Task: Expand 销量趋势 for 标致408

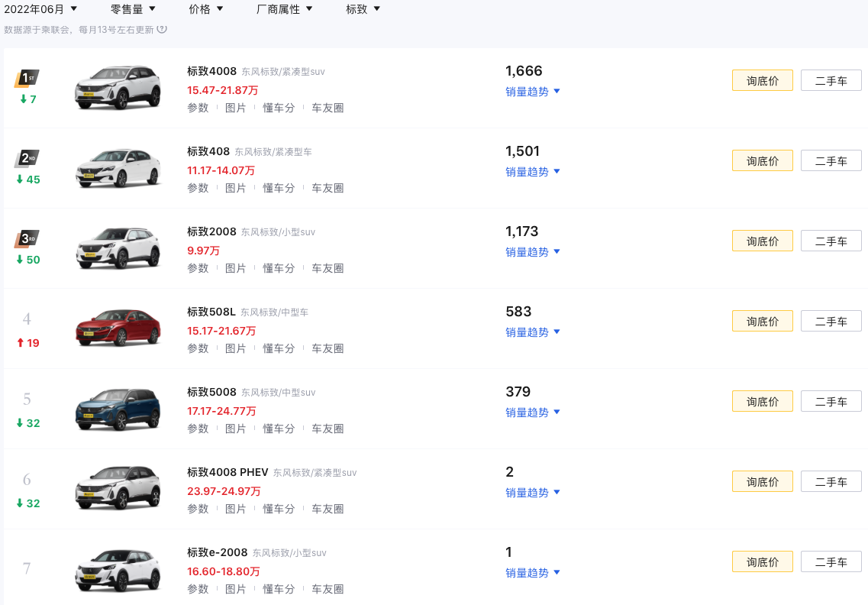Action: (533, 172)
